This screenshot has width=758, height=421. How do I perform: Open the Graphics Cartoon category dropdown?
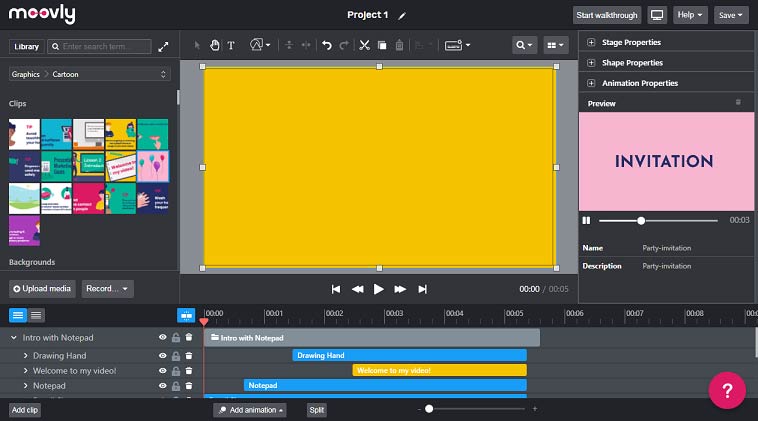[89, 74]
